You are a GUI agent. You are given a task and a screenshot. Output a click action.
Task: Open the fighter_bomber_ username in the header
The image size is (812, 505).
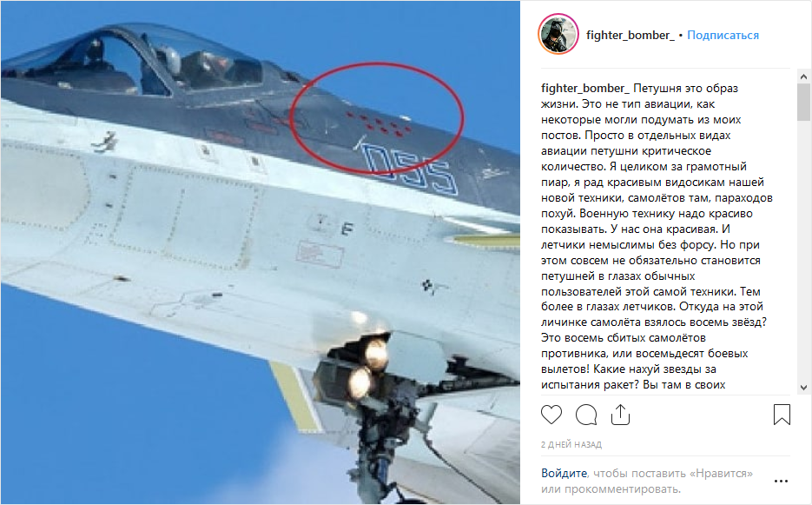point(630,36)
